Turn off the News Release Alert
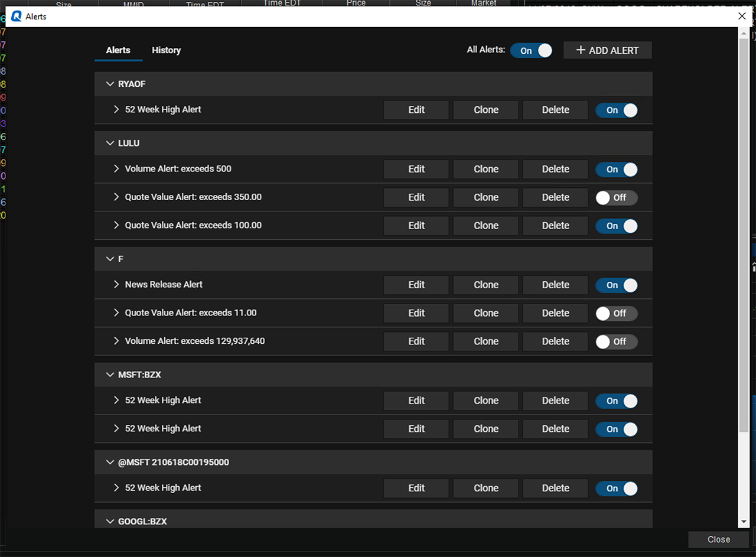This screenshot has height=557, width=756. (617, 285)
